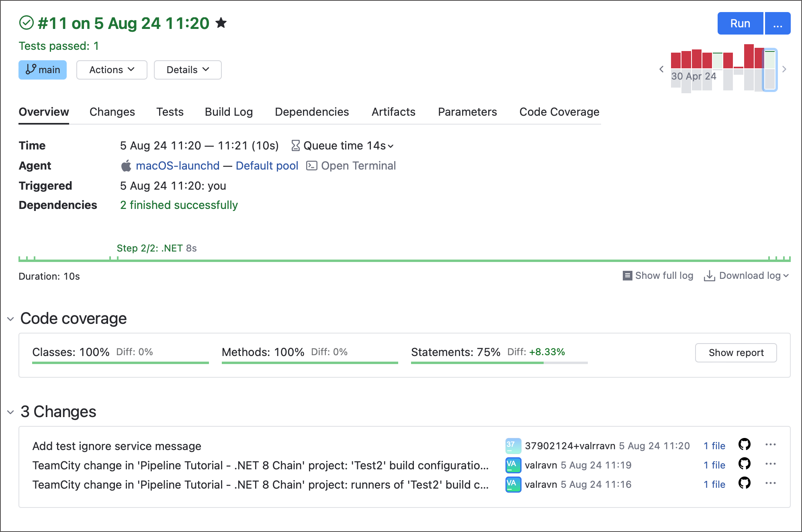Click valravn's VA avatar icon
Screen dimensions: 802x532
(x=512, y=464)
